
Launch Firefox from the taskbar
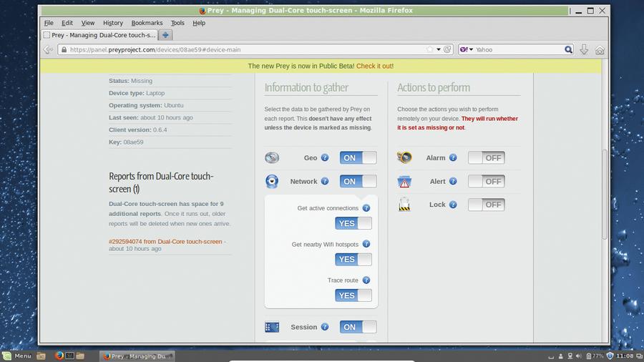59,356
